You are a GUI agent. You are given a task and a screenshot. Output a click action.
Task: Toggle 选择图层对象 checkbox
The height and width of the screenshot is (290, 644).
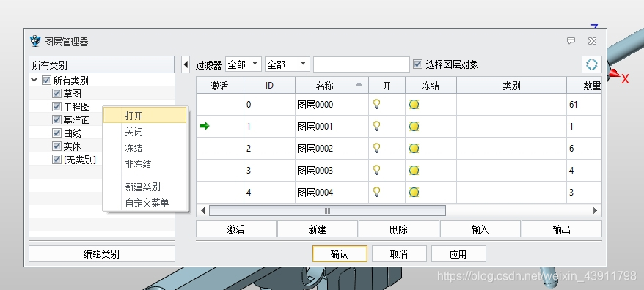coord(417,64)
